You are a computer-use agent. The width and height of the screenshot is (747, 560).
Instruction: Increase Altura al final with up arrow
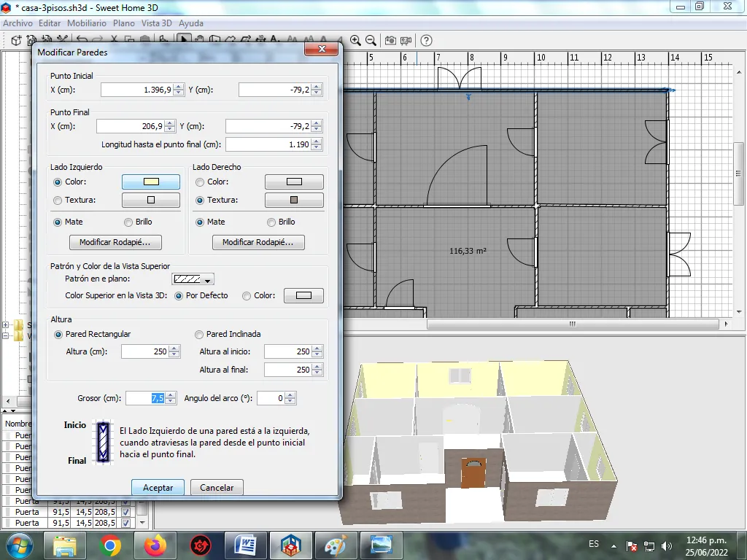coord(317,367)
